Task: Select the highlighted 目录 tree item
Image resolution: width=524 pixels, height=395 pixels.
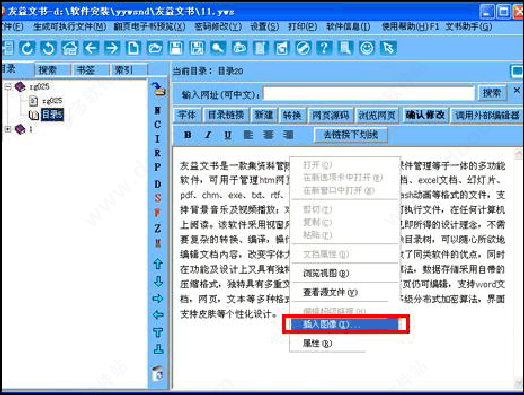Action: point(52,115)
